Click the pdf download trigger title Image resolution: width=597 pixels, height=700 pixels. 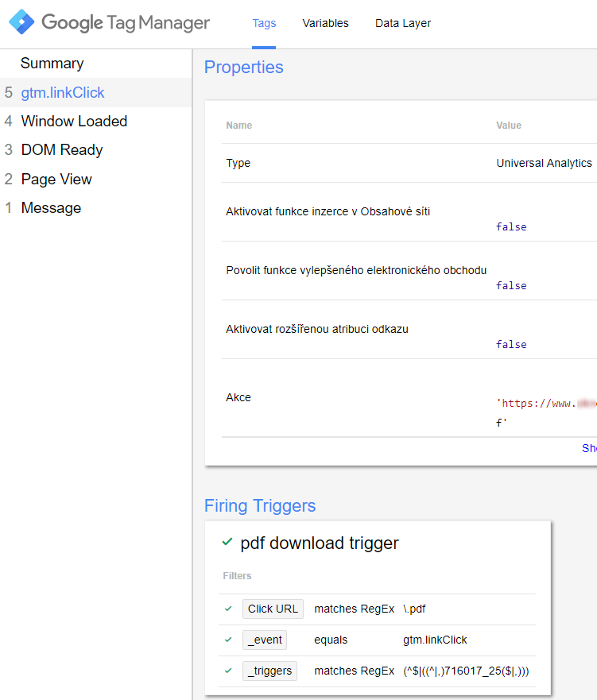[320, 543]
